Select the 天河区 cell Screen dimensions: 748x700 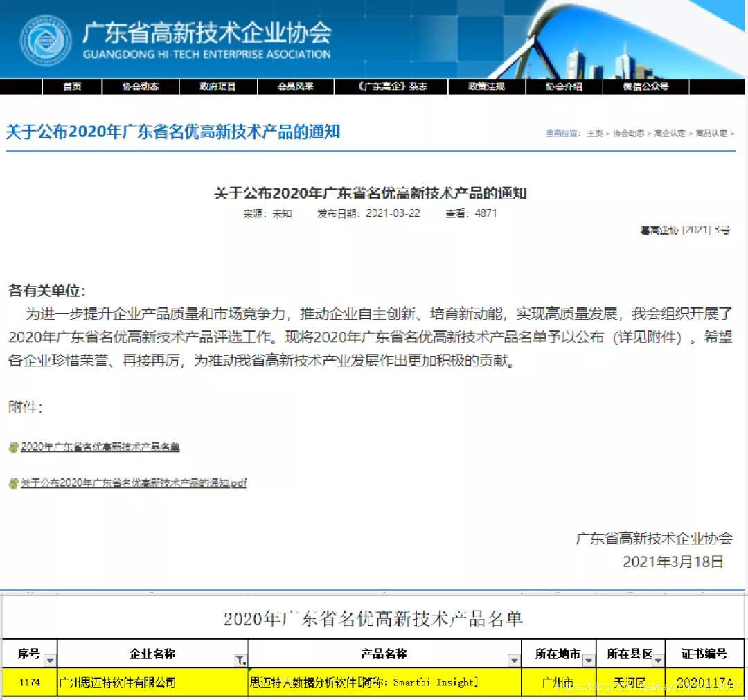point(630,683)
